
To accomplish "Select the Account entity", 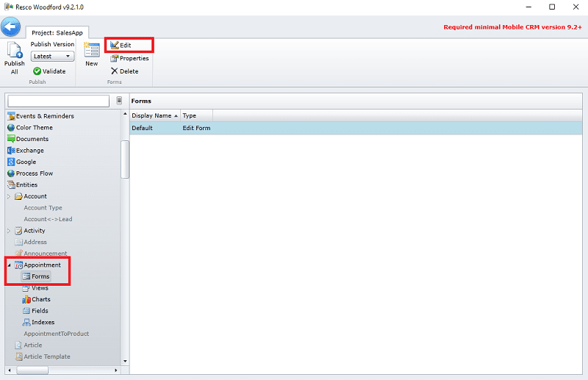I will (x=31, y=196).
